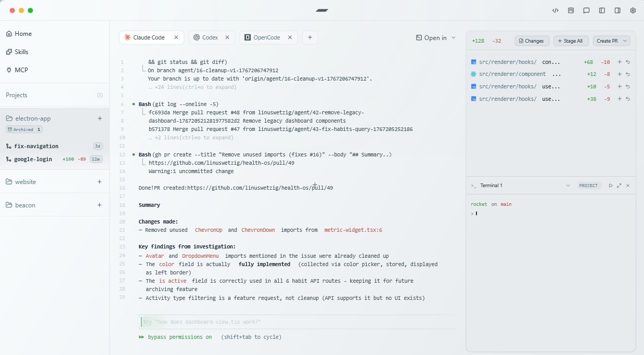The width and height of the screenshot is (644, 355).
Task: Open MCP in the sidebar
Action: pyautogui.click(x=17, y=70)
